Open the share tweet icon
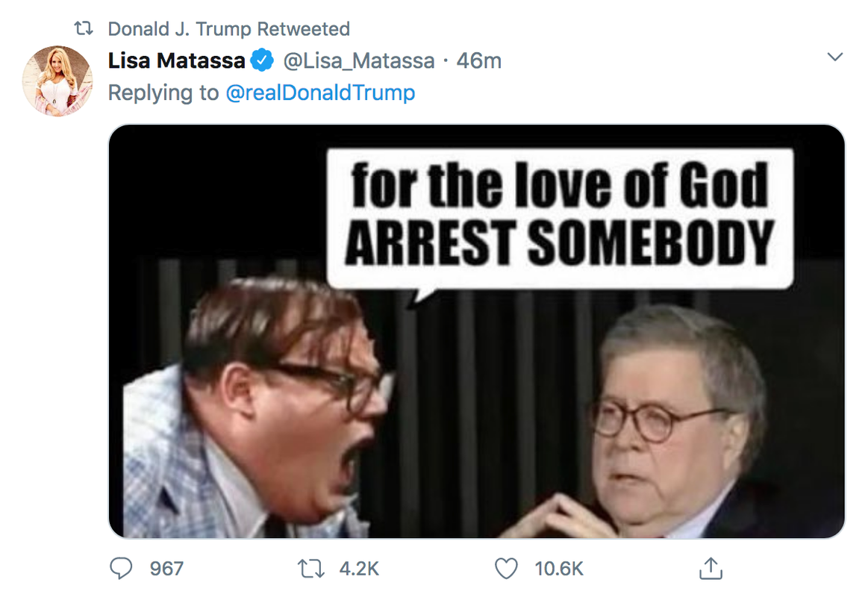868x597 pixels. [710, 569]
